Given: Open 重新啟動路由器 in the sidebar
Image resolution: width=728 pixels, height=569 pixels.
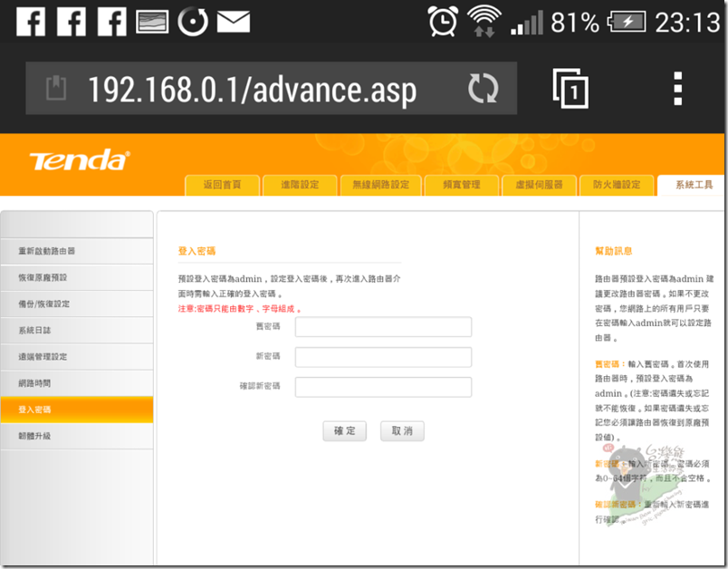Looking at the screenshot, I should click(77, 251).
